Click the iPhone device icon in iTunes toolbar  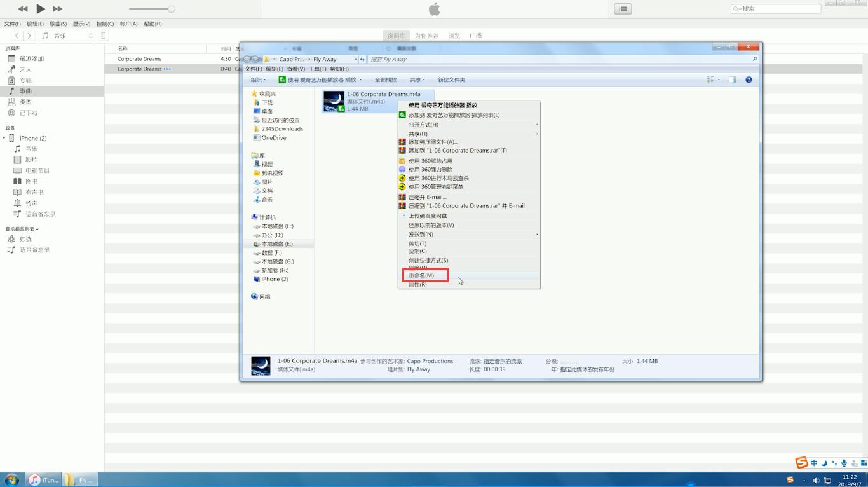(104, 36)
